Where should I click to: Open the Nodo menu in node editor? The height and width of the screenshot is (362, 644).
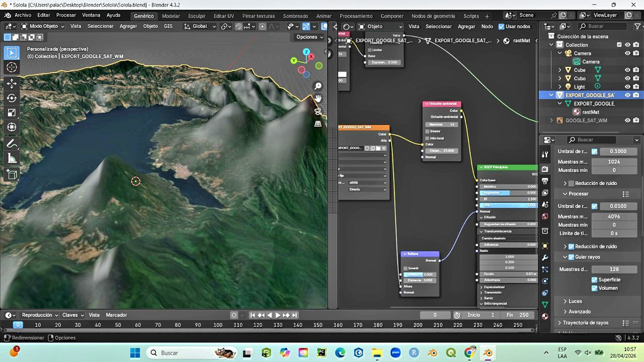click(x=487, y=26)
